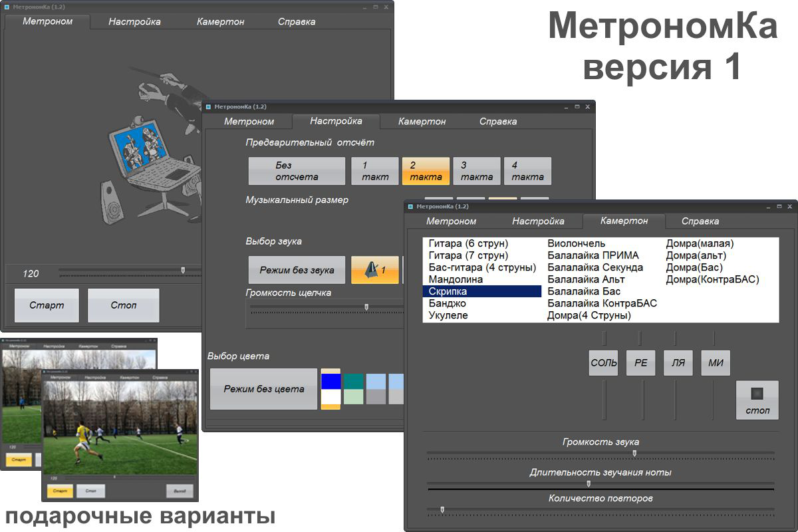This screenshot has height=532, width=798.
Task: Click the Стоп button next to Старт
Action: point(123,305)
